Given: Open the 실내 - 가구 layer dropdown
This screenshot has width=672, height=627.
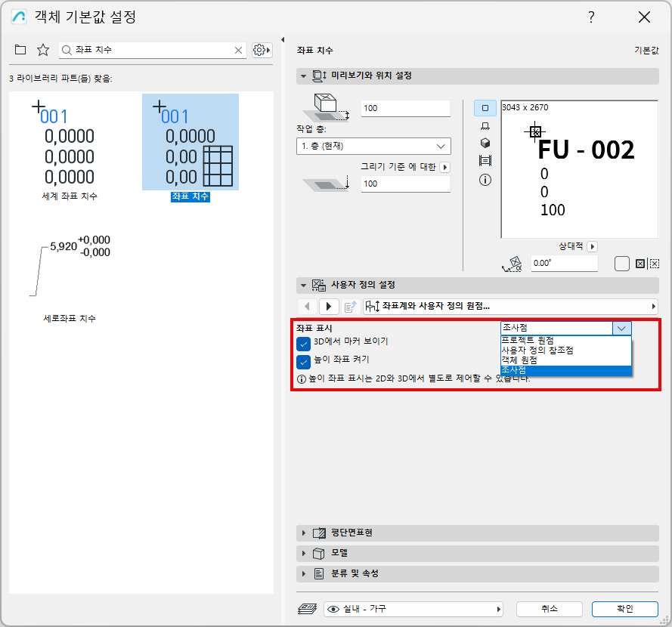Looking at the screenshot, I should coord(413,609).
